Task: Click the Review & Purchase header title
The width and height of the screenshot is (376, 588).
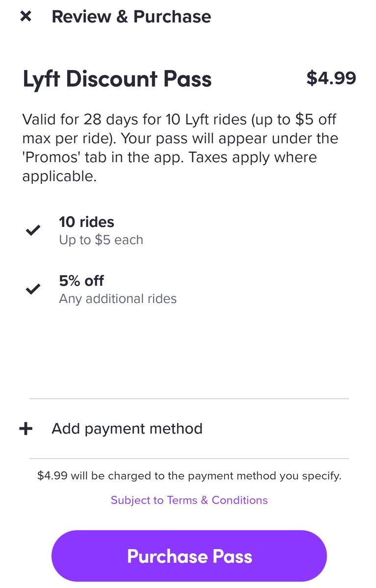Action: (131, 17)
